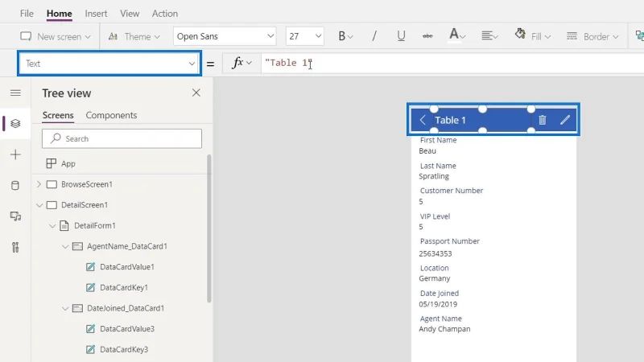Open the File menu
The height and width of the screenshot is (362, 644).
(27, 14)
